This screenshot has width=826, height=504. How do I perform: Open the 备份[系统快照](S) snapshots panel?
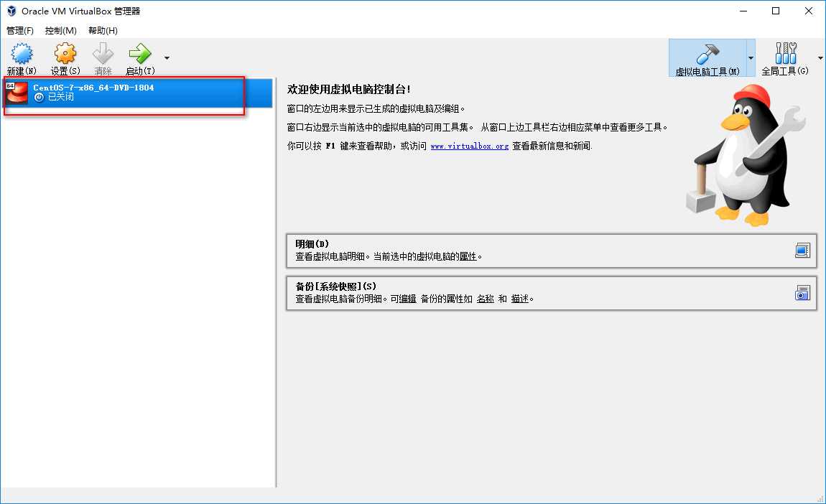[551, 293]
